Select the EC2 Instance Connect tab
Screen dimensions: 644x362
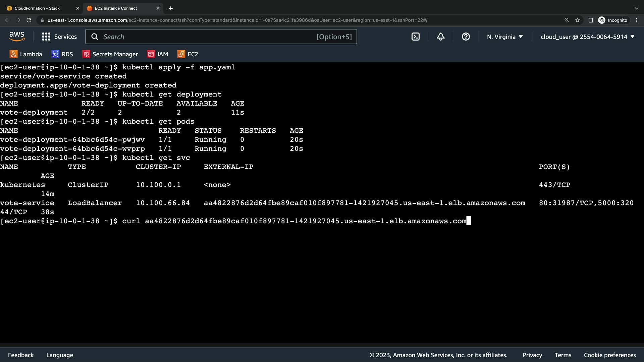116,8
